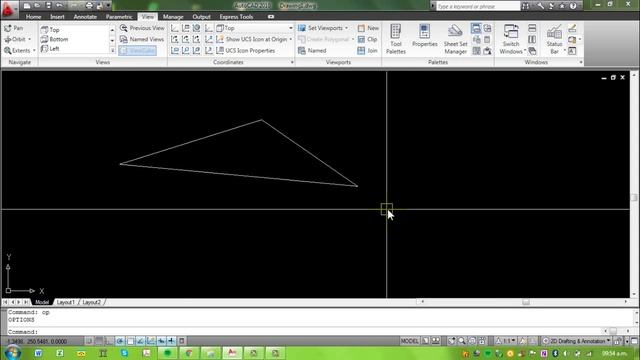Open the Favorites star icon in InfoCenter

(x=562, y=6)
